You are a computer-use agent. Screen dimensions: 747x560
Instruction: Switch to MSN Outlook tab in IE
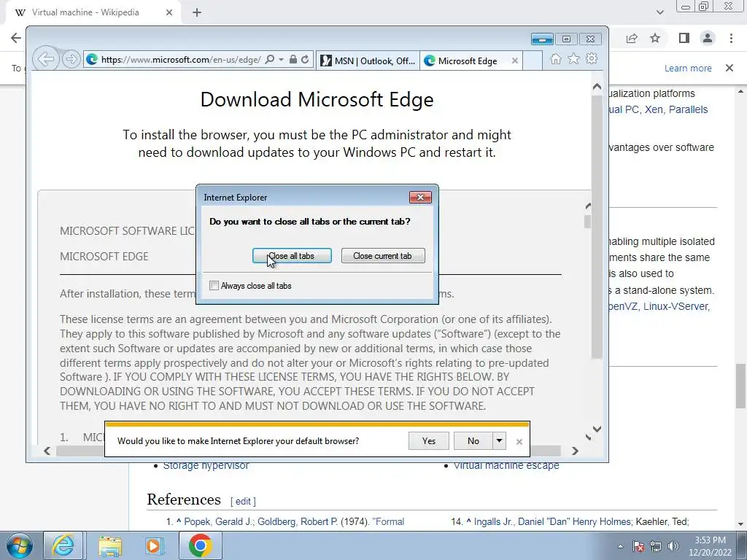tap(368, 61)
